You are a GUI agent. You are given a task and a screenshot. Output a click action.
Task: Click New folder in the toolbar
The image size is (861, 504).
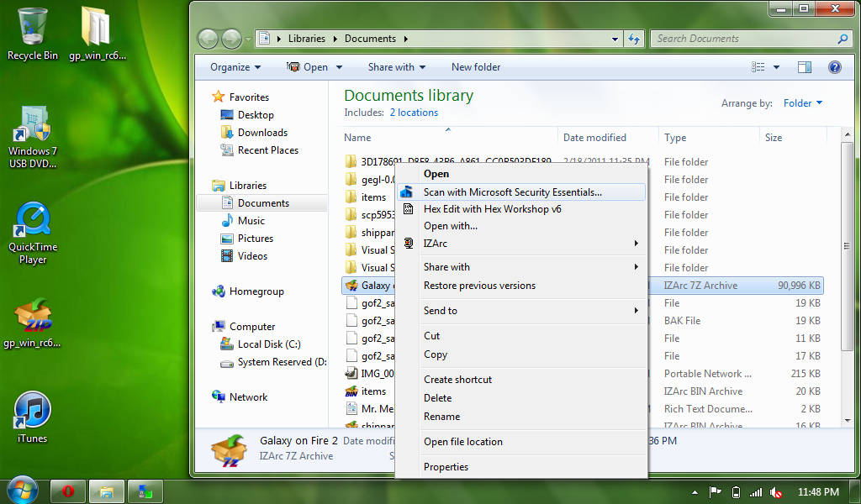tap(476, 67)
